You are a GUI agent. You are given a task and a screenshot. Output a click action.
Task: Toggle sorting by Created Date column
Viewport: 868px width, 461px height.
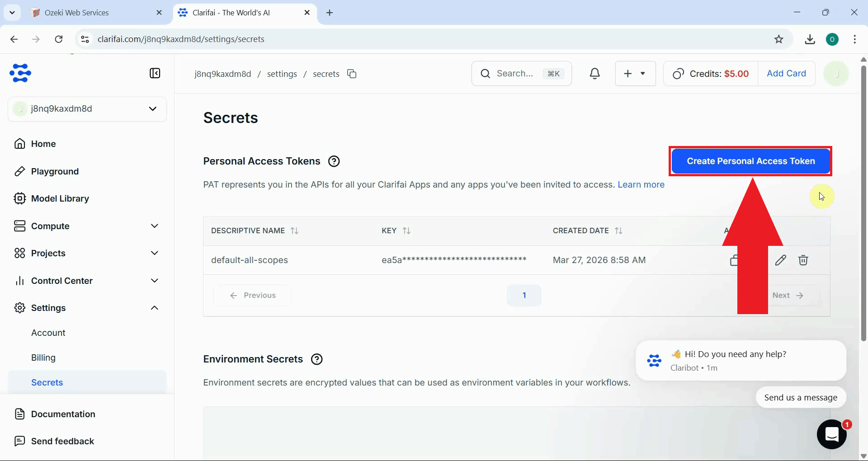[x=618, y=230]
